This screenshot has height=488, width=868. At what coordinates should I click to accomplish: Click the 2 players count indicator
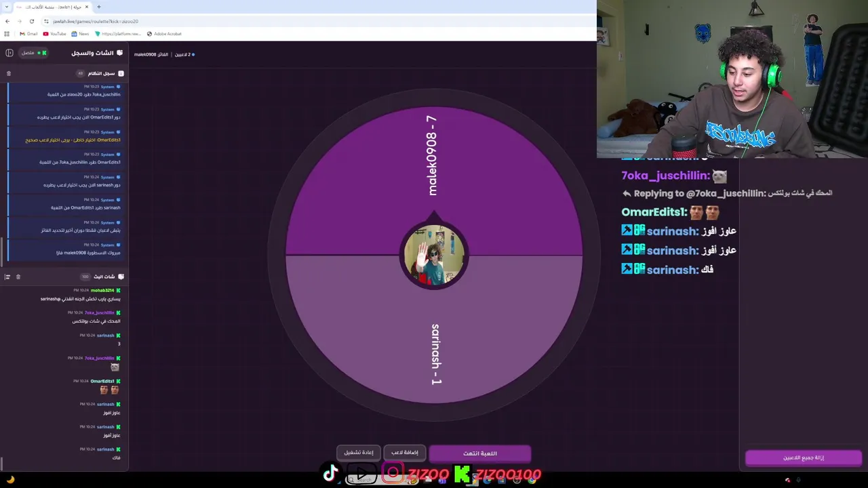click(x=184, y=54)
